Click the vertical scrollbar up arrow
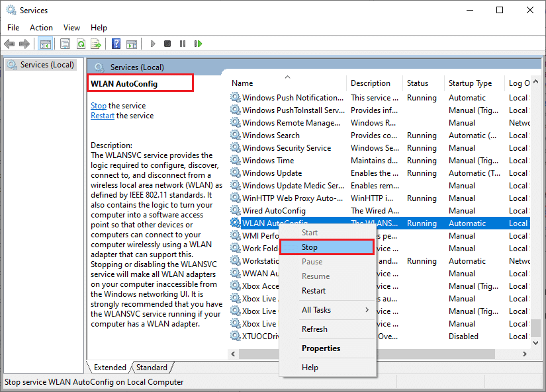This screenshot has width=546, height=392. (x=536, y=81)
